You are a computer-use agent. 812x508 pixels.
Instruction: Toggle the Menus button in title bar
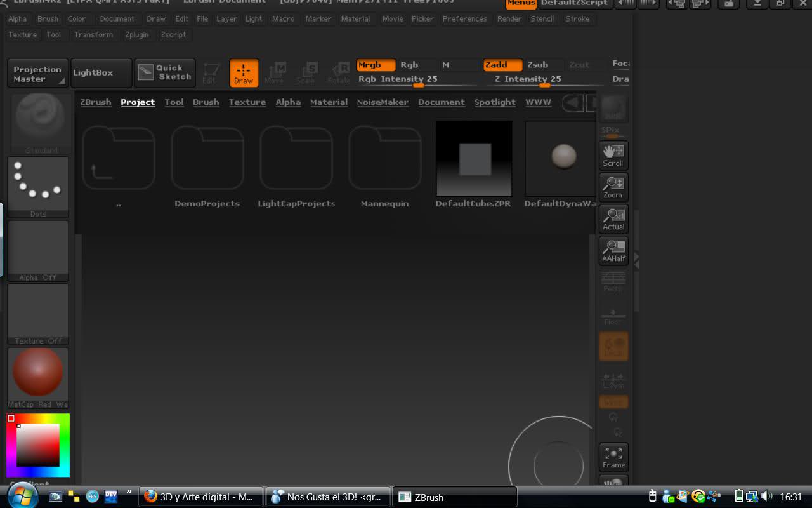(521, 4)
